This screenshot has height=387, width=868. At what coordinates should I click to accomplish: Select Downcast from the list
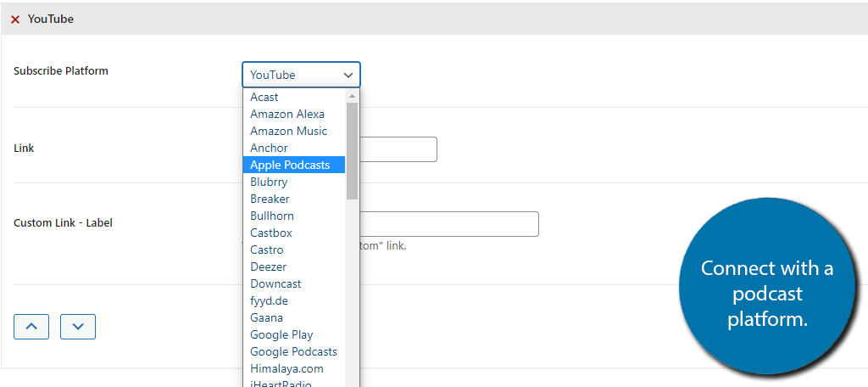tap(294, 283)
